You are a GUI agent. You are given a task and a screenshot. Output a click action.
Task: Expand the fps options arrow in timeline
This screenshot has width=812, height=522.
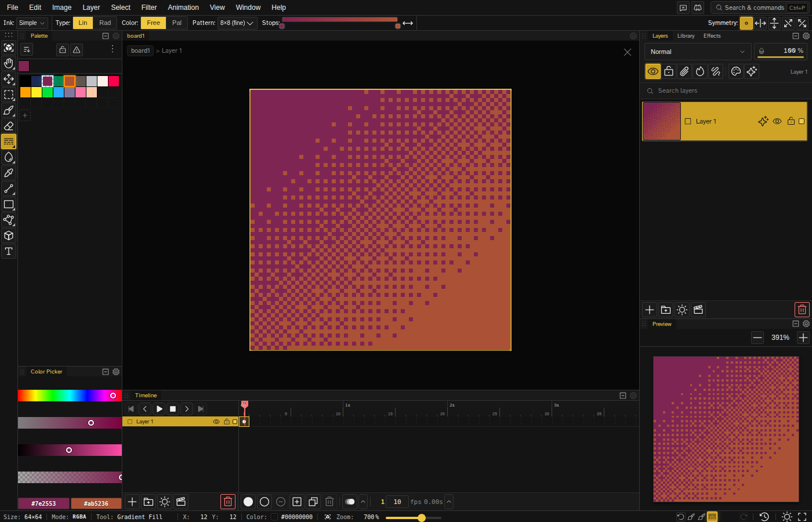[x=449, y=502]
